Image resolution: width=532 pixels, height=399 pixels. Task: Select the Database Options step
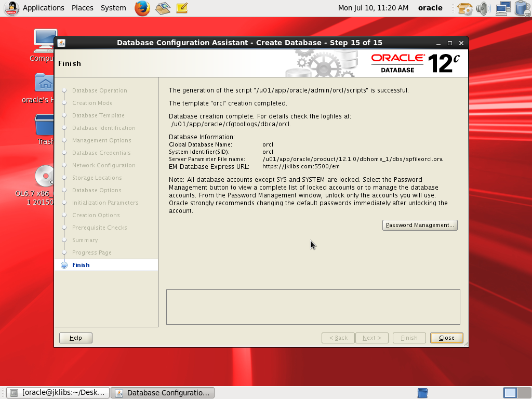pyautogui.click(x=96, y=190)
